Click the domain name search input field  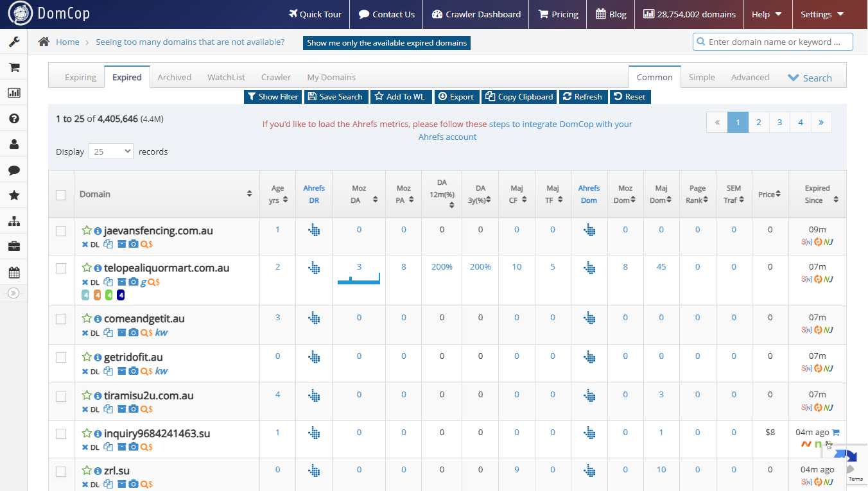tap(773, 42)
